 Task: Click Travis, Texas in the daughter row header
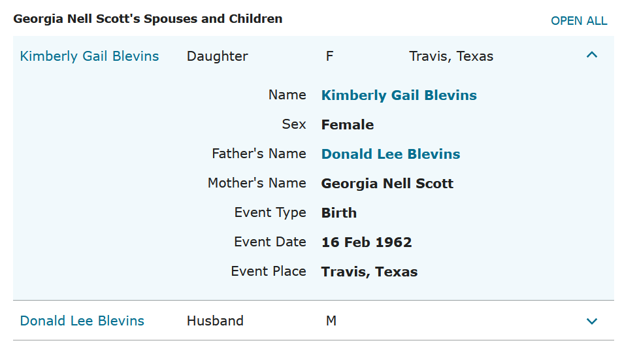(x=451, y=56)
